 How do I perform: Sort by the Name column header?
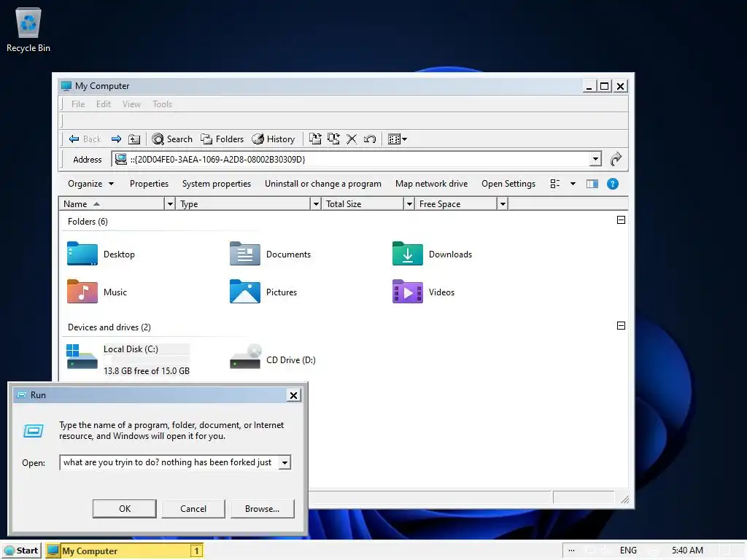[112, 204]
